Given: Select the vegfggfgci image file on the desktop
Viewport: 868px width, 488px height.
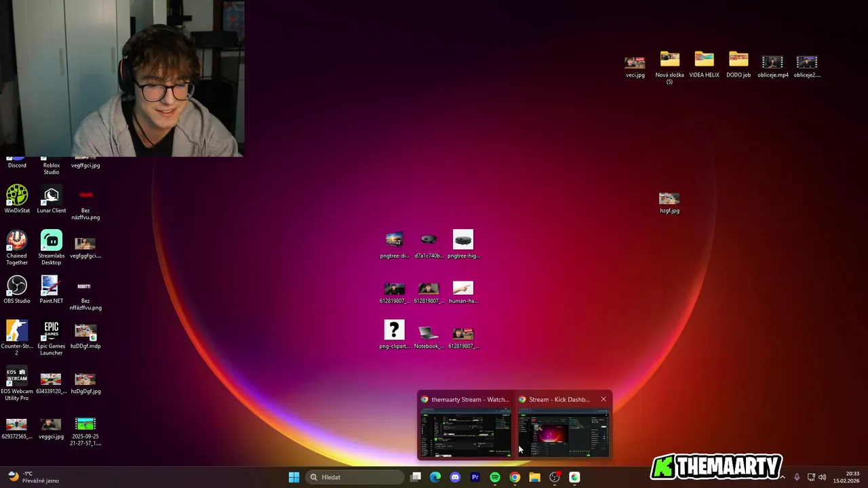Looking at the screenshot, I should pos(85,247).
